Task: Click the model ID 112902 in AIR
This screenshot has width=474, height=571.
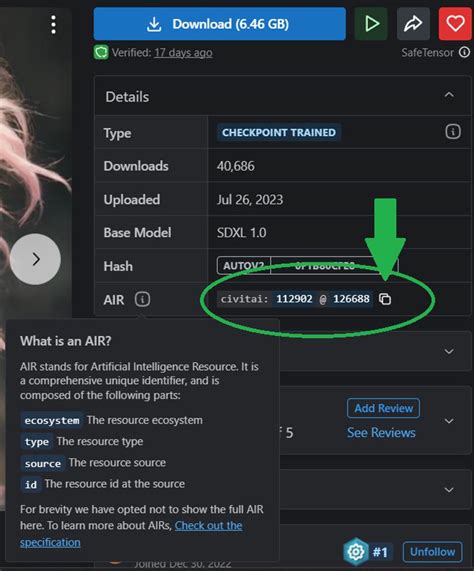Action: [294, 299]
